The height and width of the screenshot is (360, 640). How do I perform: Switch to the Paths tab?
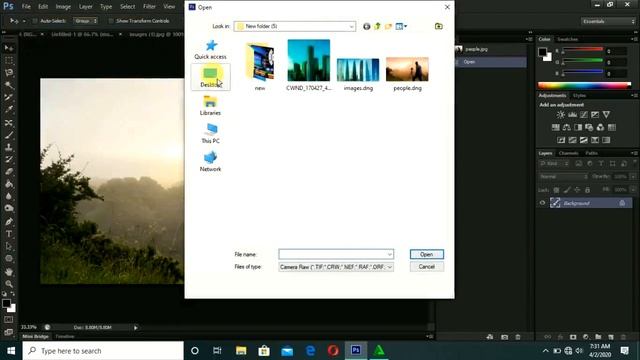591,153
